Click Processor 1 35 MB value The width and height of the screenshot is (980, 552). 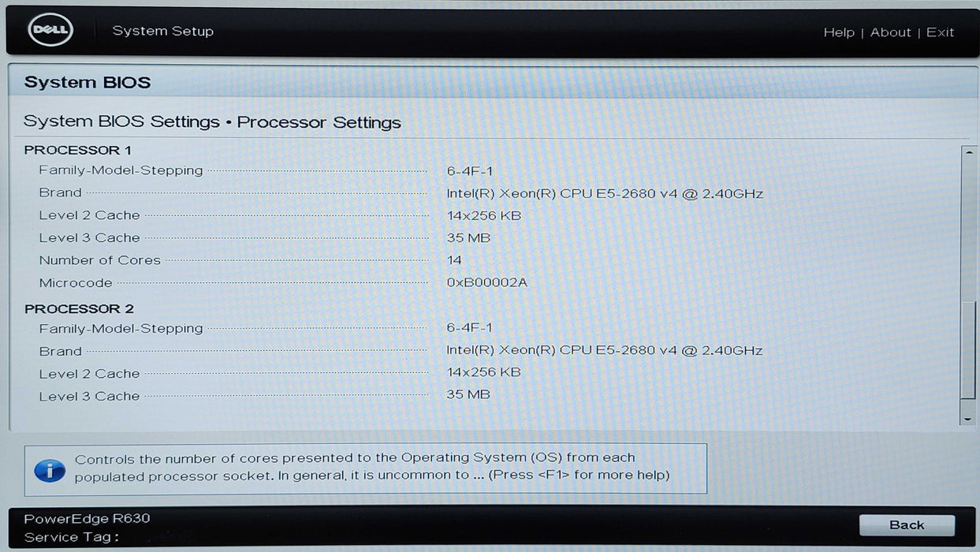[x=468, y=238]
